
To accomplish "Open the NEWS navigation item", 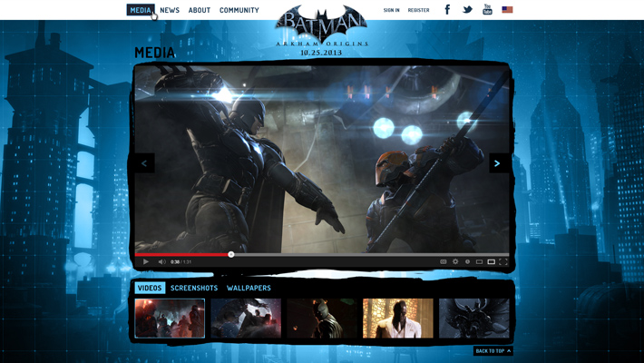I will point(170,10).
